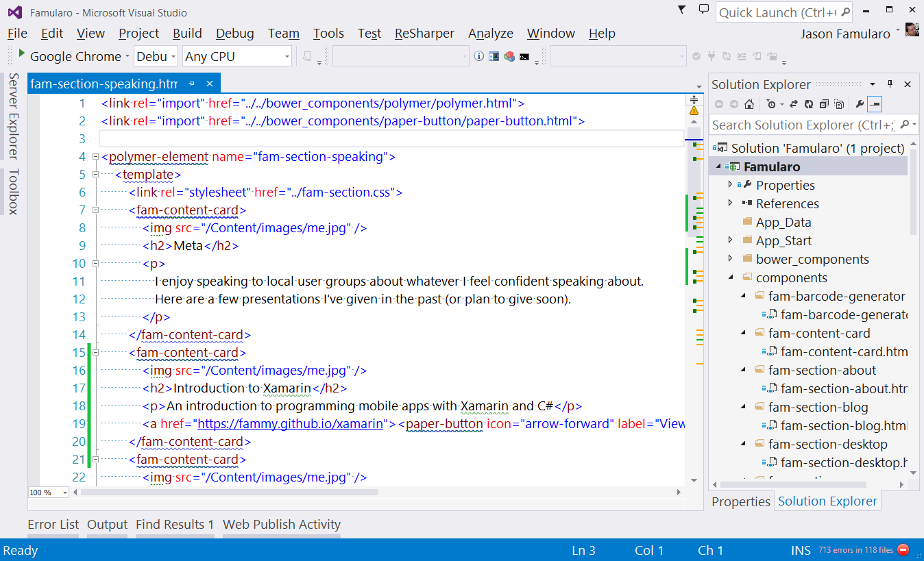Open Find Results 1 tab
Screen dimensions: 924x561
pyautogui.click(x=175, y=524)
